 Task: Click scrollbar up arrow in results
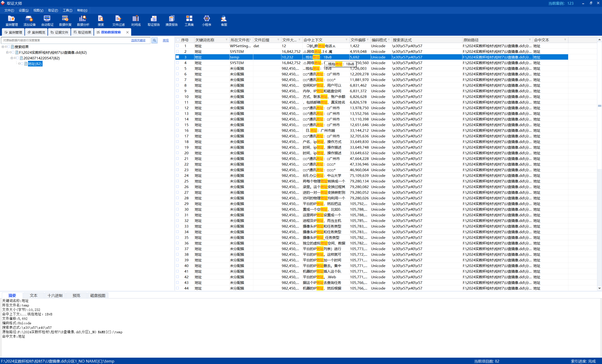[599, 39]
